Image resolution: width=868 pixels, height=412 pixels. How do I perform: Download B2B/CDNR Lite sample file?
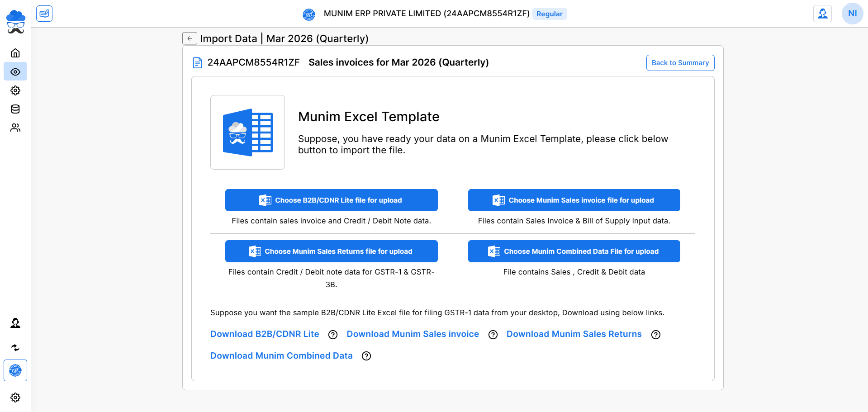click(265, 334)
